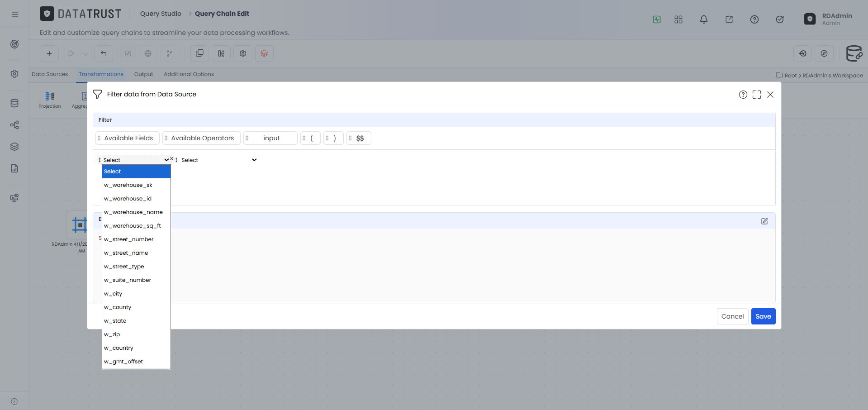Click the target icon in the left sidebar

coord(14,44)
